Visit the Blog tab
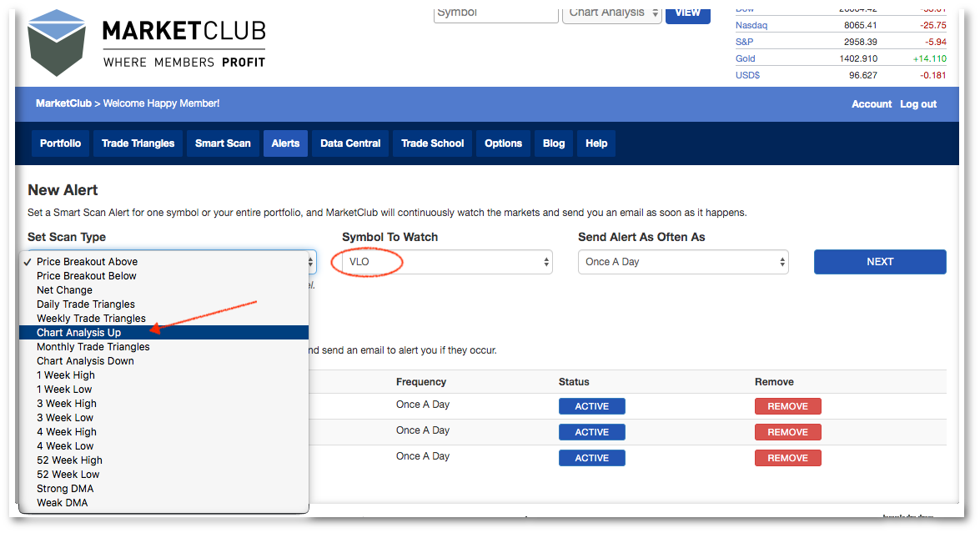Viewport: 980px width, 533px height. point(554,143)
